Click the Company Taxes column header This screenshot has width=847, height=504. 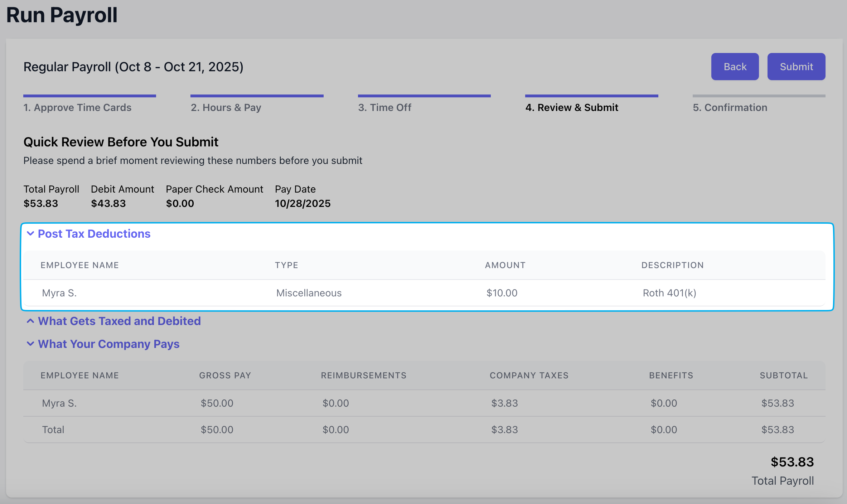529,375
